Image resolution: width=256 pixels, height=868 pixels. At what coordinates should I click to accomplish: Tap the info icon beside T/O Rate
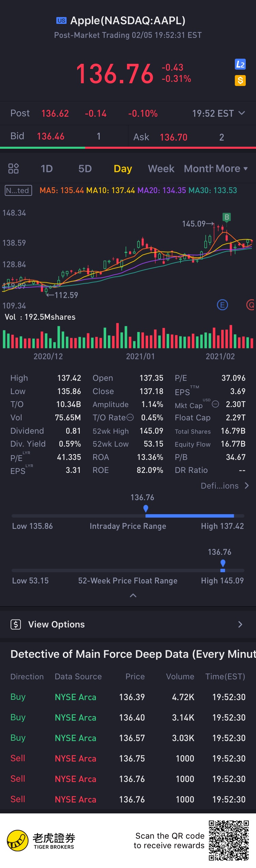[130, 417]
